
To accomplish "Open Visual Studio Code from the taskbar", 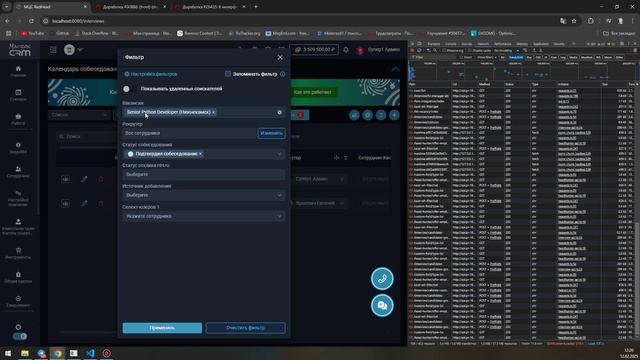I will pyautogui.click(x=90, y=353).
